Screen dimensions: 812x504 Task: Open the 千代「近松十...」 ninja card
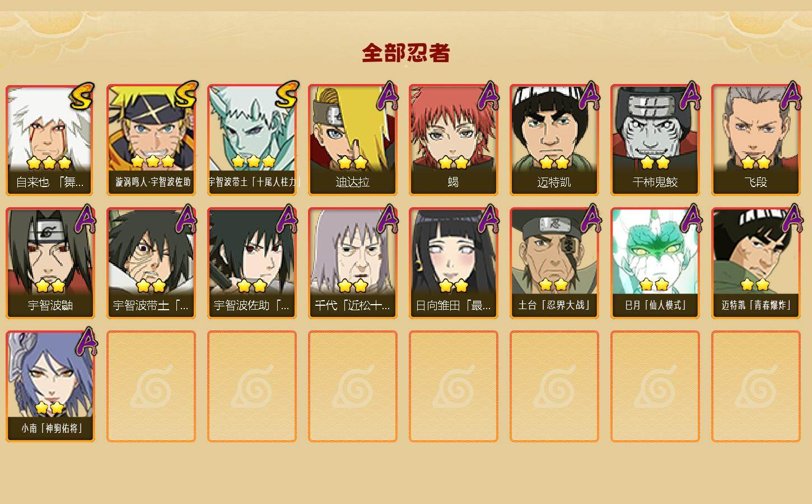[x=353, y=263]
